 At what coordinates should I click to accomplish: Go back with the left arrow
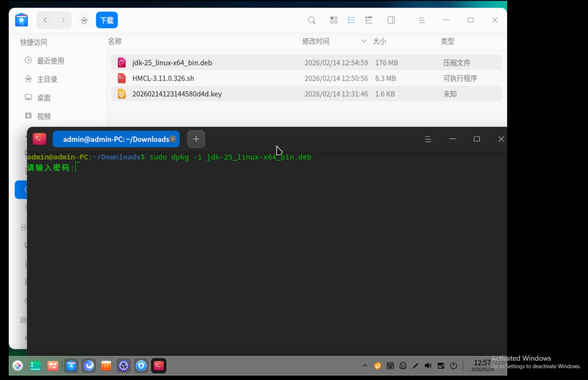click(x=45, y=20)
